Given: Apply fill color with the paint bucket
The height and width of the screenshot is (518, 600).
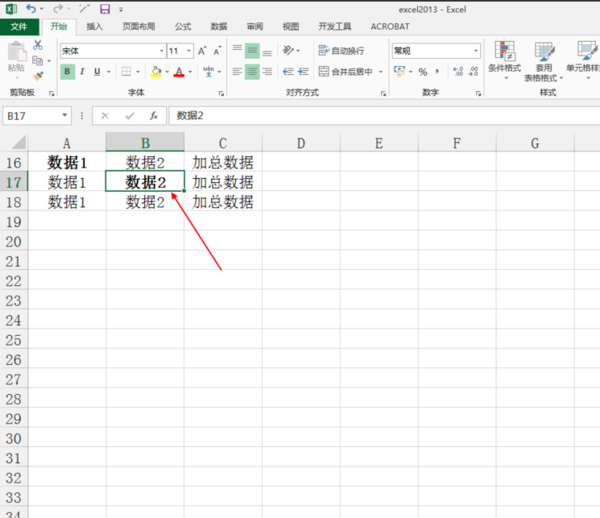Looking at the screenshot, I should [x=156, y=72].
